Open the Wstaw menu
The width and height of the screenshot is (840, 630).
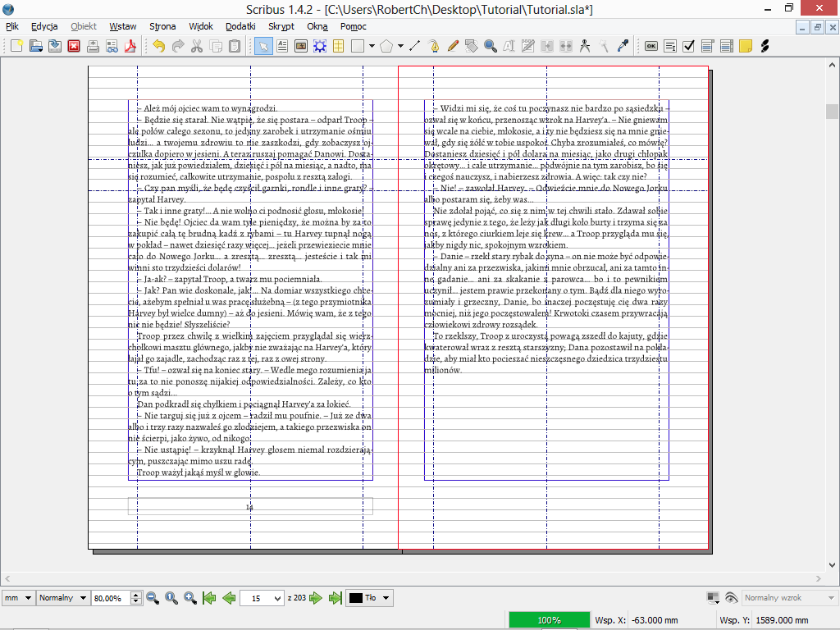(123, 26)
